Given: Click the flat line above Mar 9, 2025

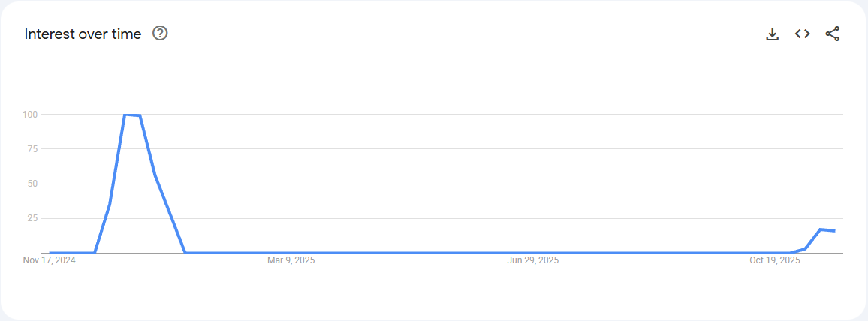Looking at the screenshot, I should click(x=291, y=253).
